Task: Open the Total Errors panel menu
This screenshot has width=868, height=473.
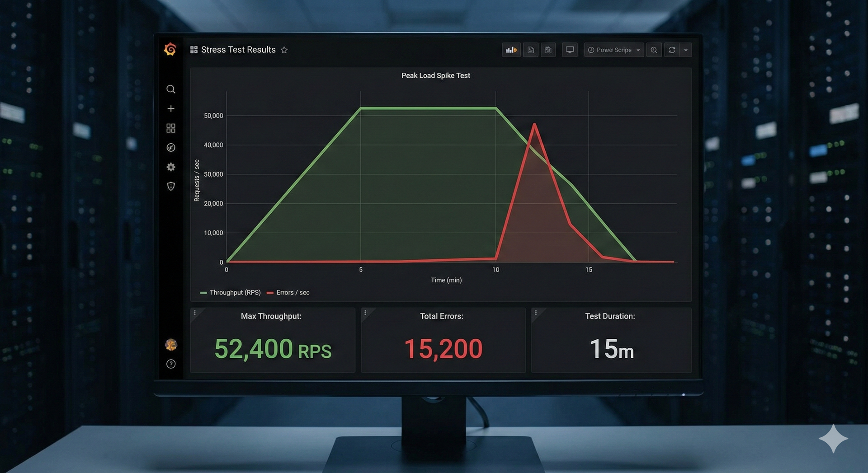Action: [365, 313]
